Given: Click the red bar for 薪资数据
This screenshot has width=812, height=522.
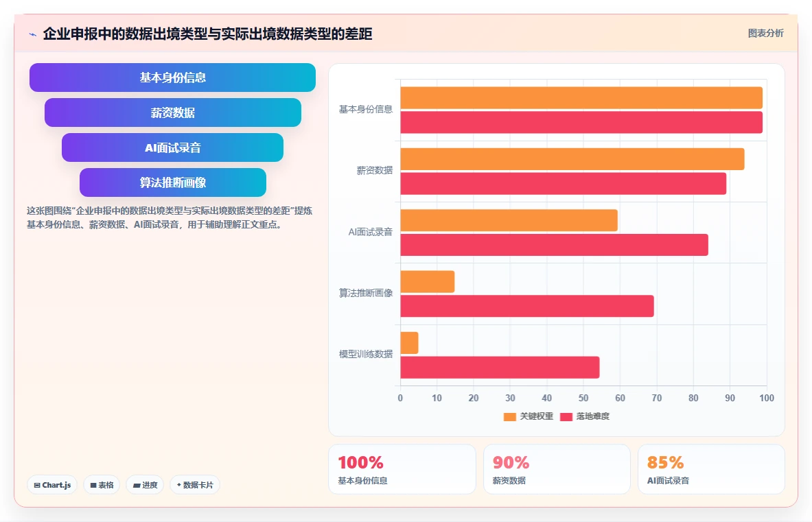Looking at the screenshot, I should (x=563, y=184).
